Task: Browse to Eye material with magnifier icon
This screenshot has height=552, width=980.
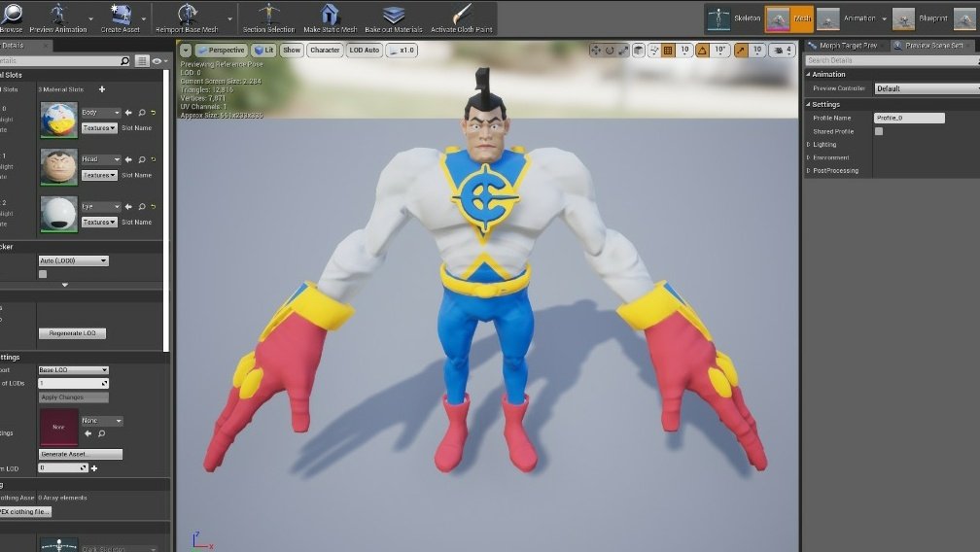Action: (x=142, y=206)
